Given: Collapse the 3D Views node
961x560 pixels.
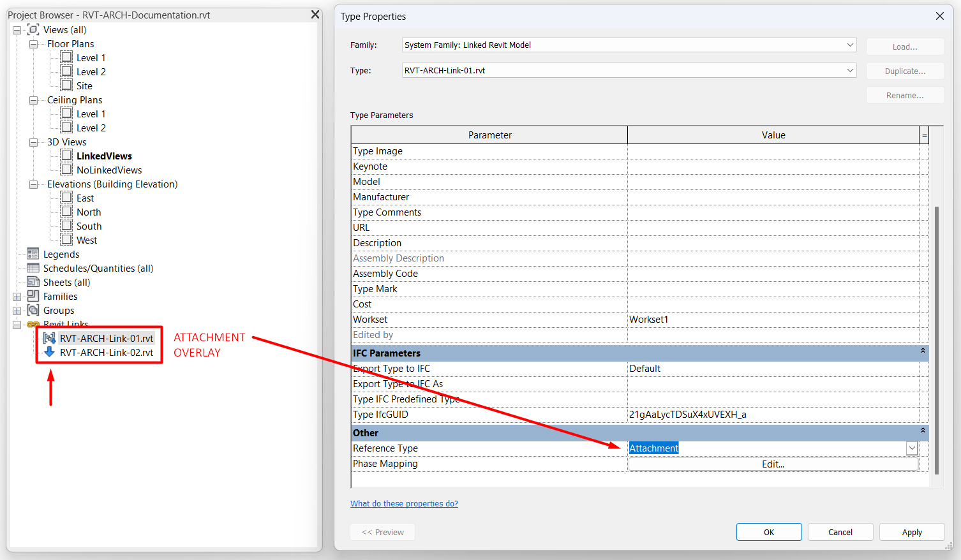Looking at the screenshot, I should pos(33,142).
